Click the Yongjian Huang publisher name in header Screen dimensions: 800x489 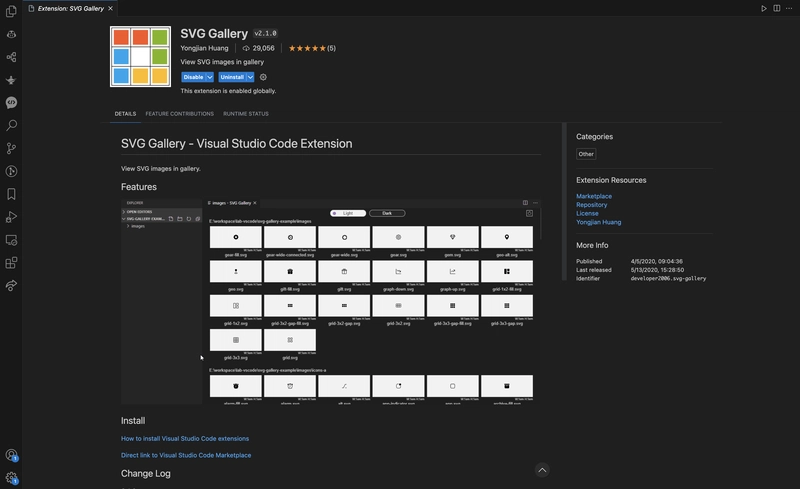pos(204,48)
